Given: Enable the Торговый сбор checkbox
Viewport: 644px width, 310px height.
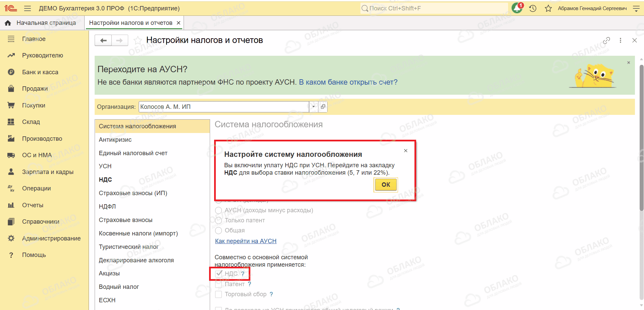Looking at the screenshot, I should [x=218, y=294].
